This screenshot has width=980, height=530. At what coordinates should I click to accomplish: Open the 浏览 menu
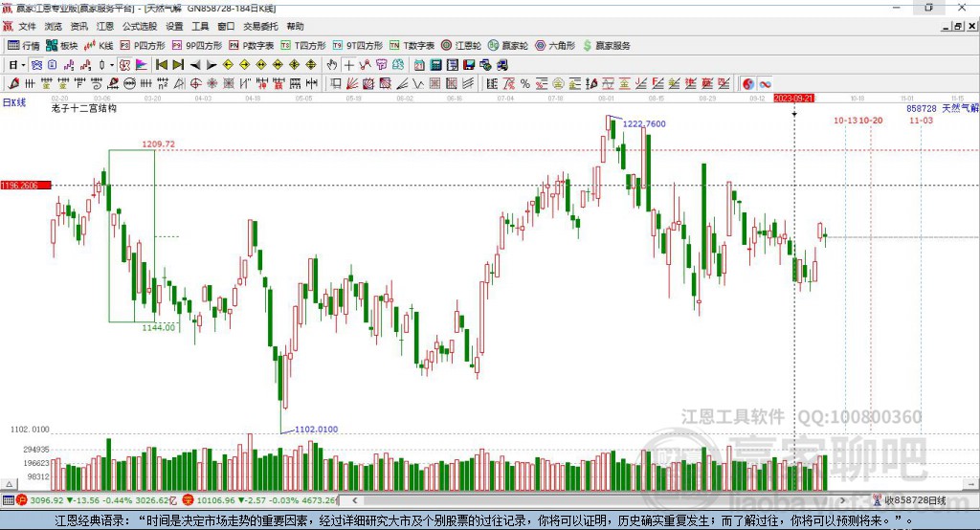point(54,26)
